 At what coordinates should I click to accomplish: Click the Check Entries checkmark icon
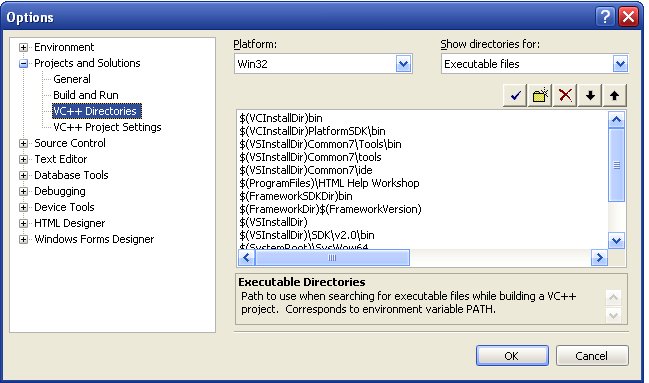pyautogui.click(x=515, y=96)
